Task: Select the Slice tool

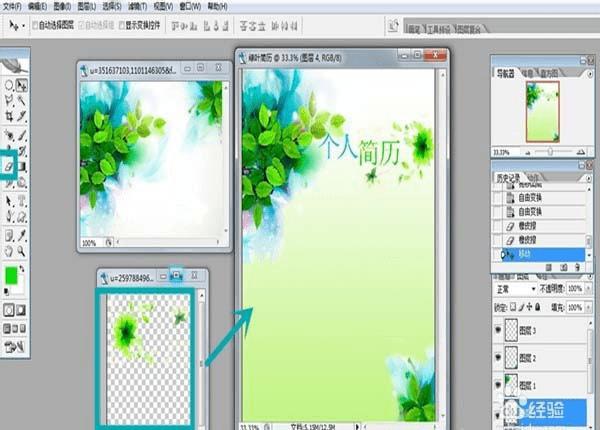Action: pyautogui.click(x=22, y=116)
